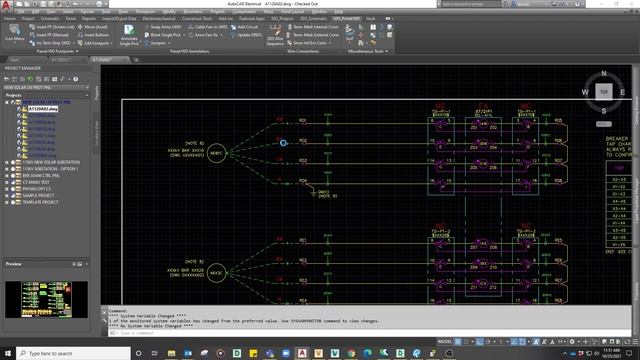This screenshot has width=640, height=360.
Task: Open the workspace switching gear icon
Action: (572, 342)
